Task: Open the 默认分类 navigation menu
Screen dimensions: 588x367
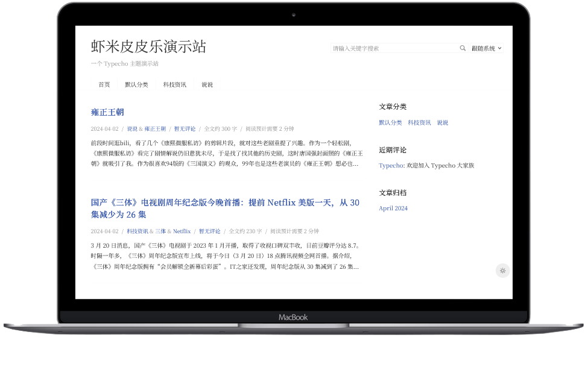Action: click(136, 84)
